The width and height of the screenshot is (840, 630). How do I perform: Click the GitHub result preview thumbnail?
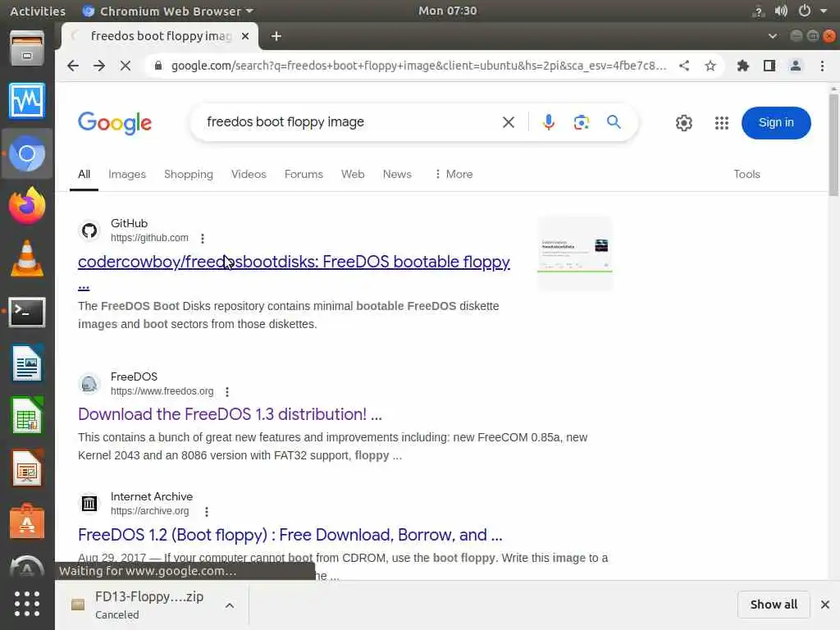tap(574, 253)
